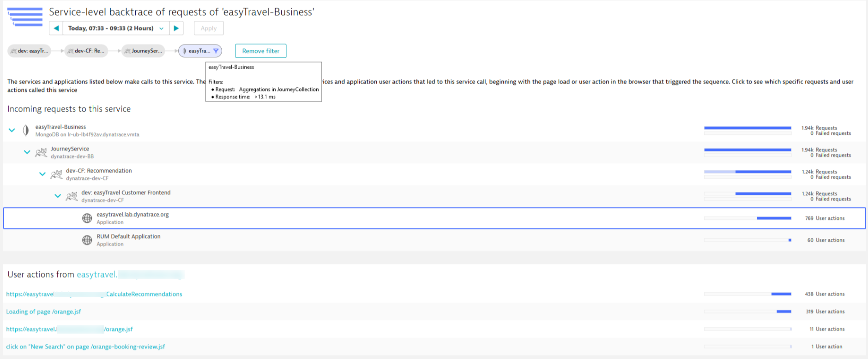This screenshot has width=868, height=359.
Task: Open 'click on New Search' user action link
Action: tap(85, 347)
